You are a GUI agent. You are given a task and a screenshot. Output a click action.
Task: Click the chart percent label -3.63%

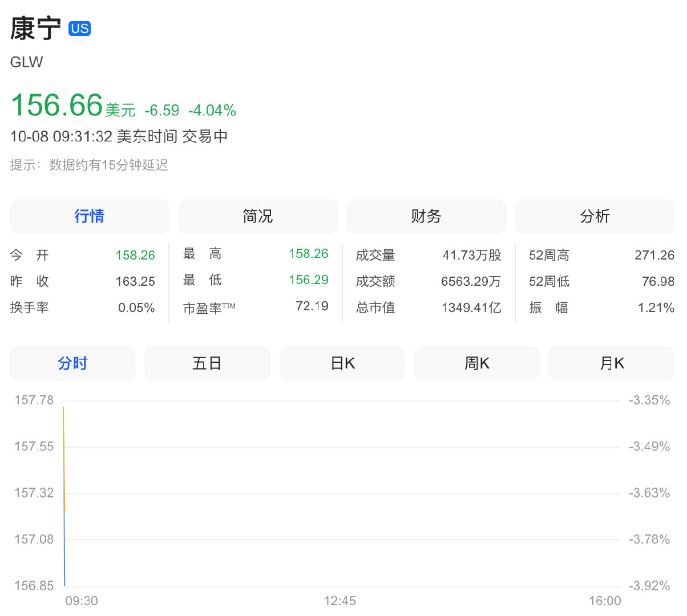click(x=649, y=492)
